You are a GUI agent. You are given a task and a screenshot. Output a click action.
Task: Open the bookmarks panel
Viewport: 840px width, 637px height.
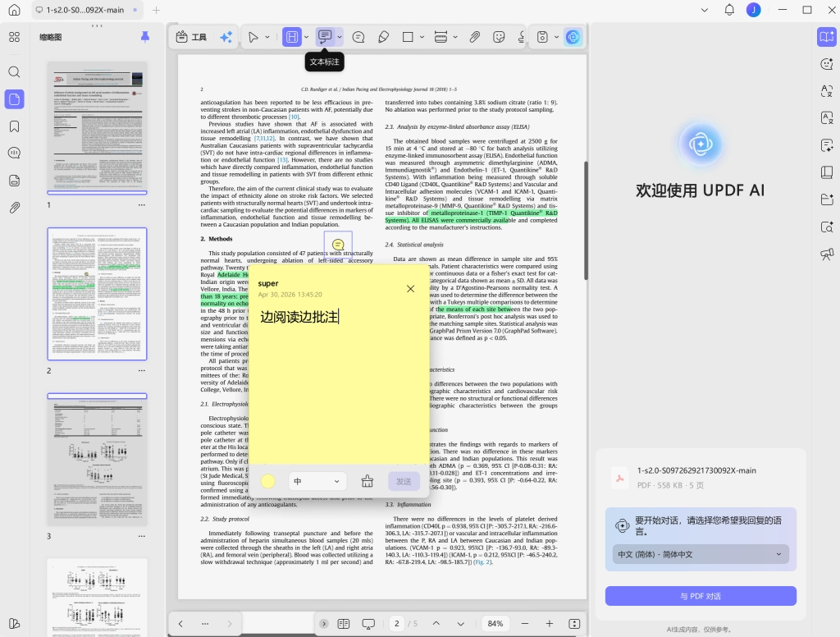click(15, 126)
